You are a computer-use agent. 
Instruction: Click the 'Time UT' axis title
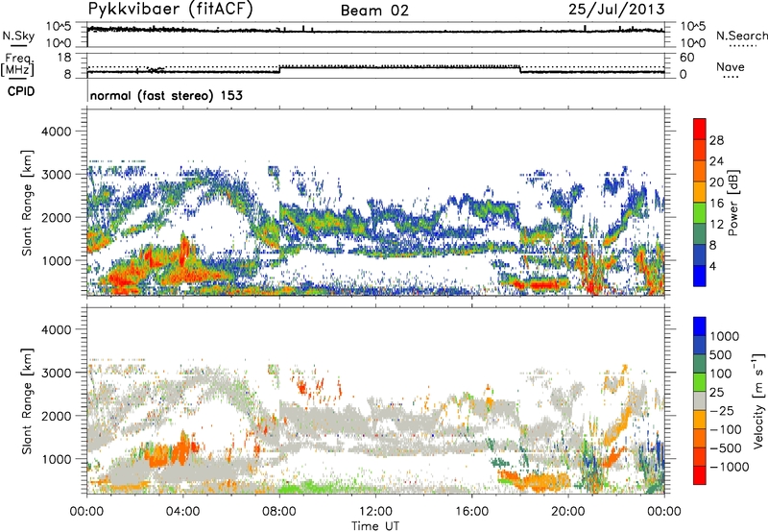tap(375, 526)
